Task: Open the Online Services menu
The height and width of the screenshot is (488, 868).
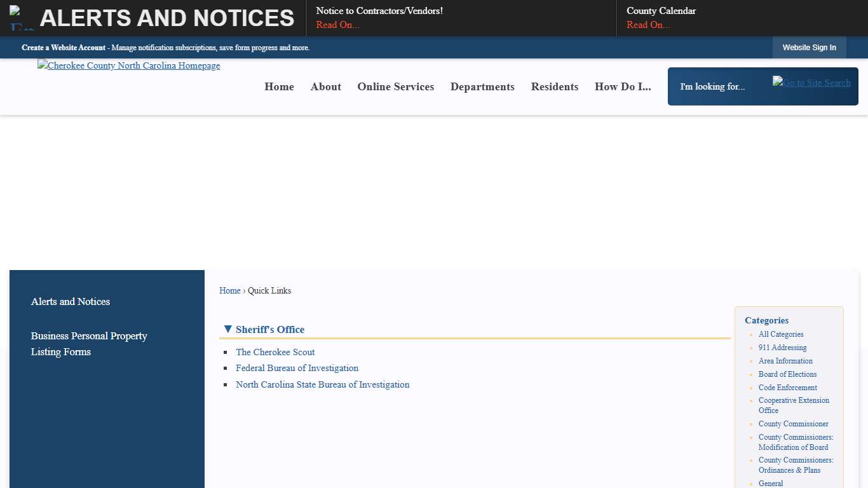Action: point(395,87)
